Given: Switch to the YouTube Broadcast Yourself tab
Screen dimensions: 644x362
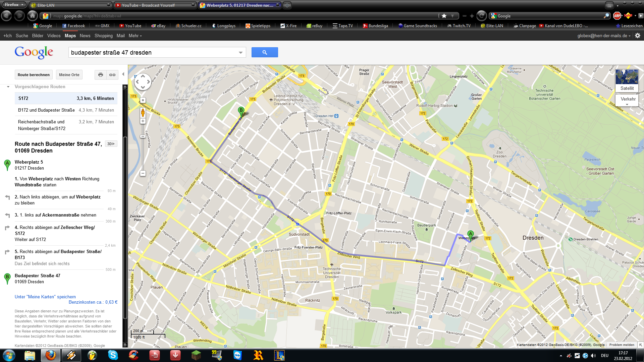Looking at the screenshot, I should (x=155, y=5).
